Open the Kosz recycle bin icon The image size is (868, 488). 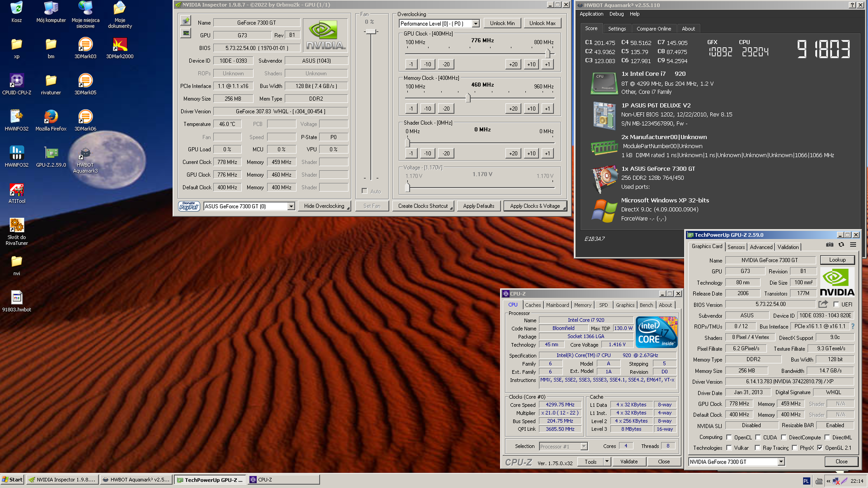(x=17, y=12)
